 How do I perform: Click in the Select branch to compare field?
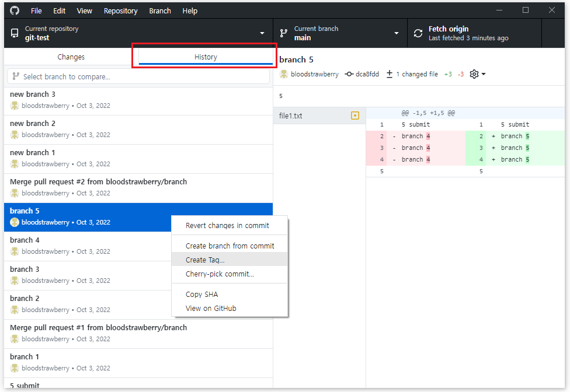pos(138,76)
